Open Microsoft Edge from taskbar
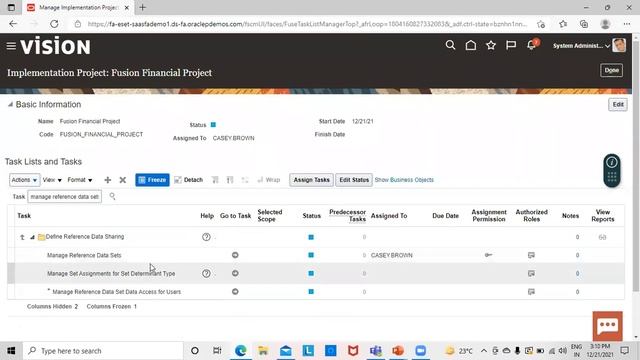 click(x=240, y=351)
